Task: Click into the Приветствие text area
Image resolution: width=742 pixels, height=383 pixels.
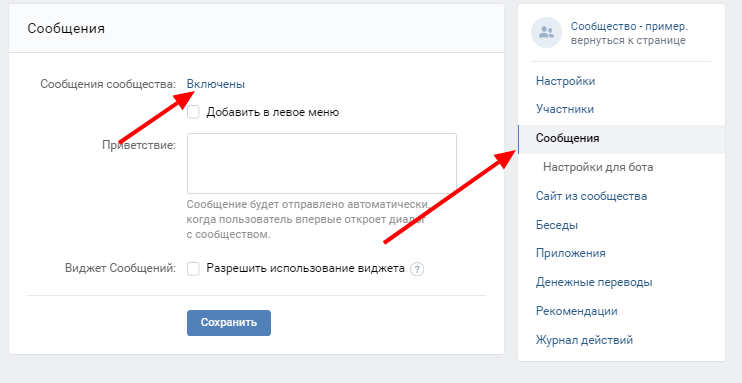Action: click(322, 163)
